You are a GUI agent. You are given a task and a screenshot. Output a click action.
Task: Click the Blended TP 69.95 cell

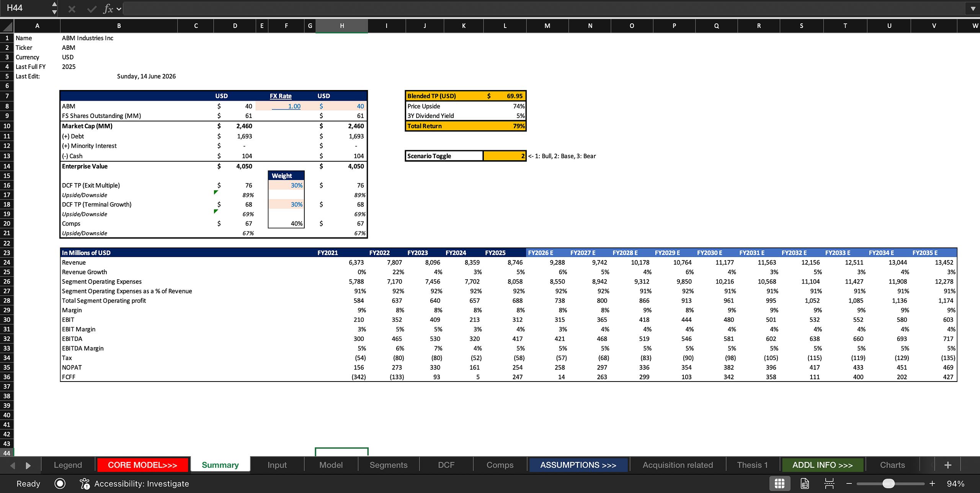[x=505, y=96]
